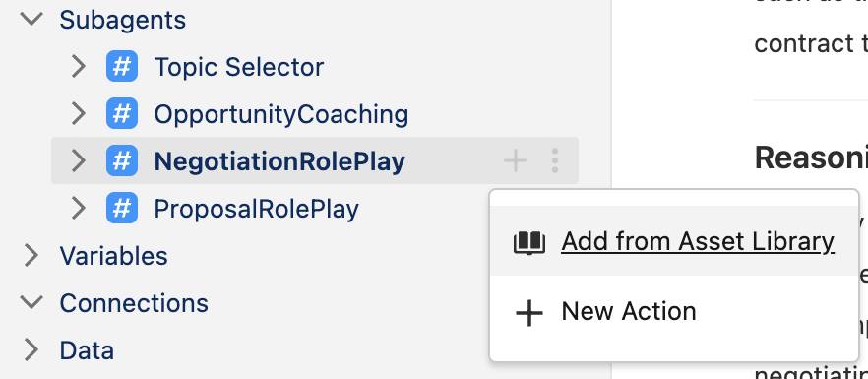Screen dimensions: 868x379
Task: Click the Topic Selector hash icon
Action: pos(122,67)
